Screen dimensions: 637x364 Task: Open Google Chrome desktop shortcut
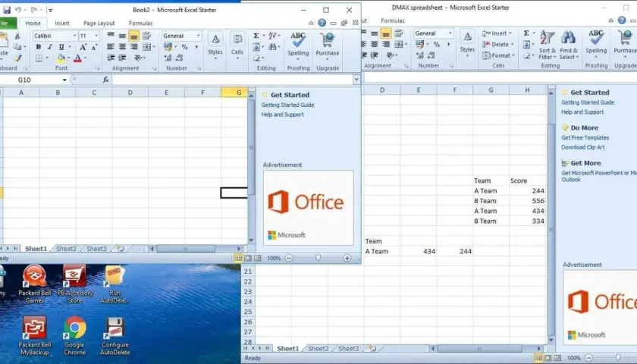point(75,335)
